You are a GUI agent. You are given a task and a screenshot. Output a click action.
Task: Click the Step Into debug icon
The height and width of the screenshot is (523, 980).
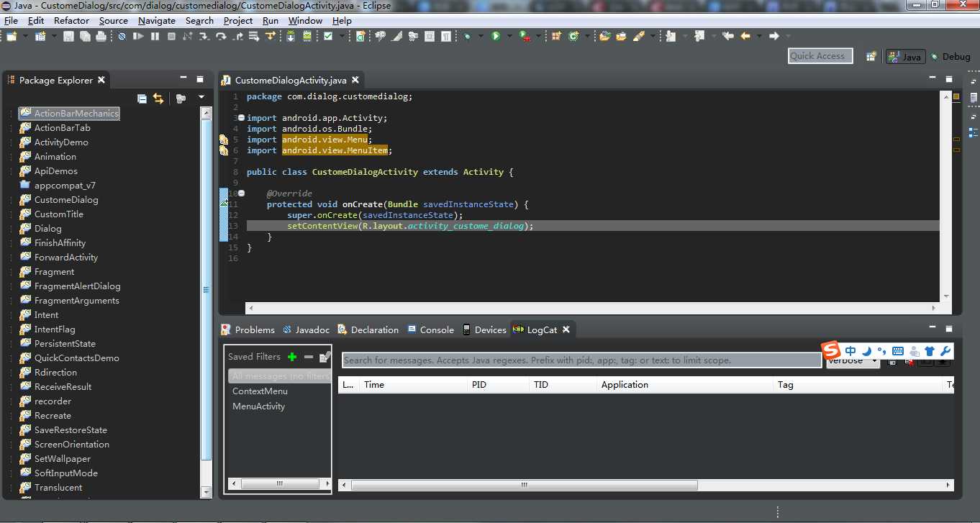(x=204, y=36)
